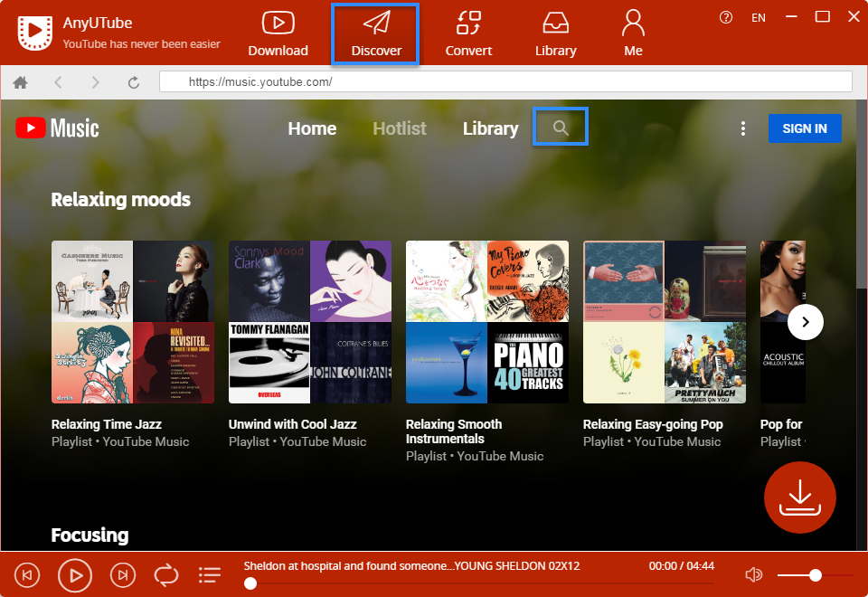
Task: Open YouTube Music Library page
Action: pos(490,128)
